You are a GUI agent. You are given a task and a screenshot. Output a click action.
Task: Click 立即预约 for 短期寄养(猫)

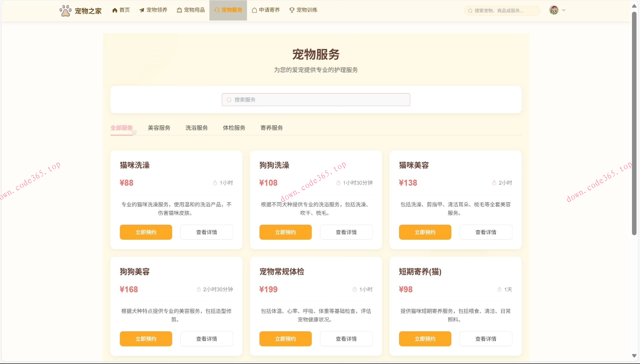(425, 339)
